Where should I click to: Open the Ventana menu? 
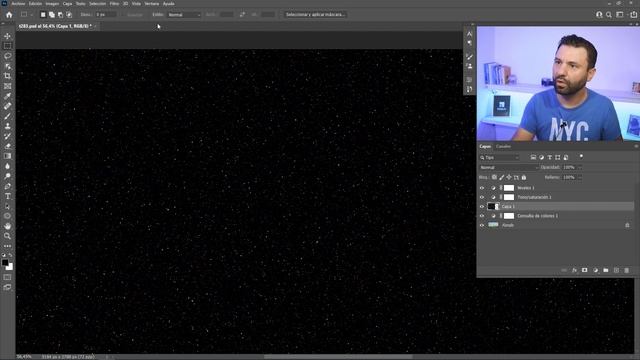click(x=151, y=4)
